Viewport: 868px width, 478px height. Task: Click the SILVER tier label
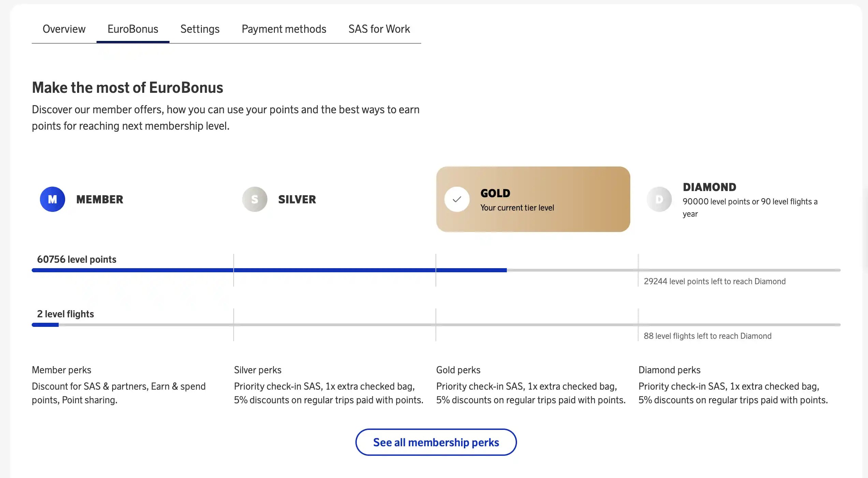tap(297, 200)
